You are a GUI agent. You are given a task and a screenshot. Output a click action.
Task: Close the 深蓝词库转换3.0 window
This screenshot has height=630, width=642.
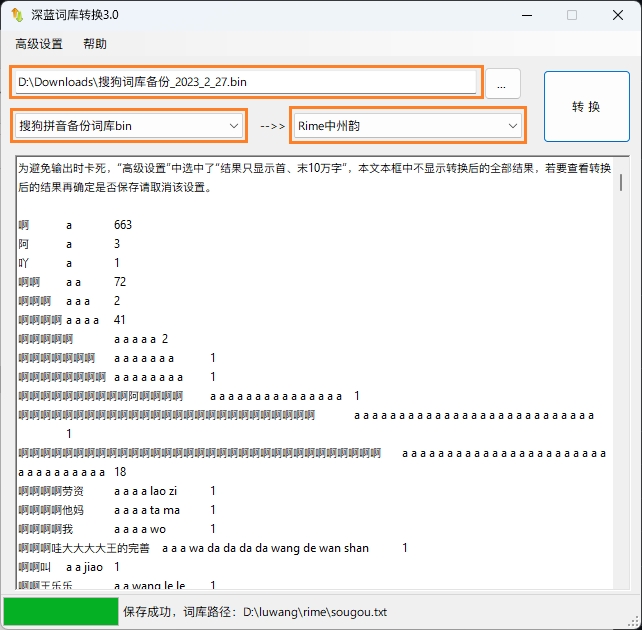click(618, 15)
